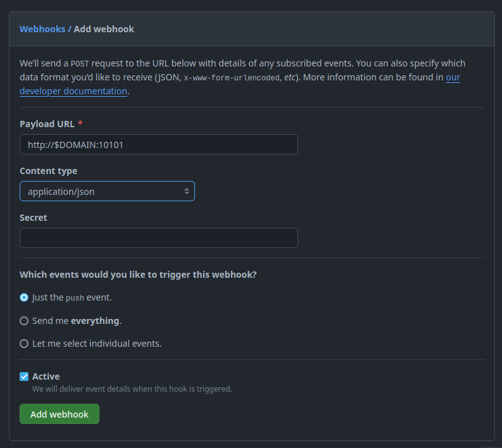This screenshot has width=502, height=448.
Task: Click 'Send me everything' label text
Action: pyautogui.click(x=77, y=321)
